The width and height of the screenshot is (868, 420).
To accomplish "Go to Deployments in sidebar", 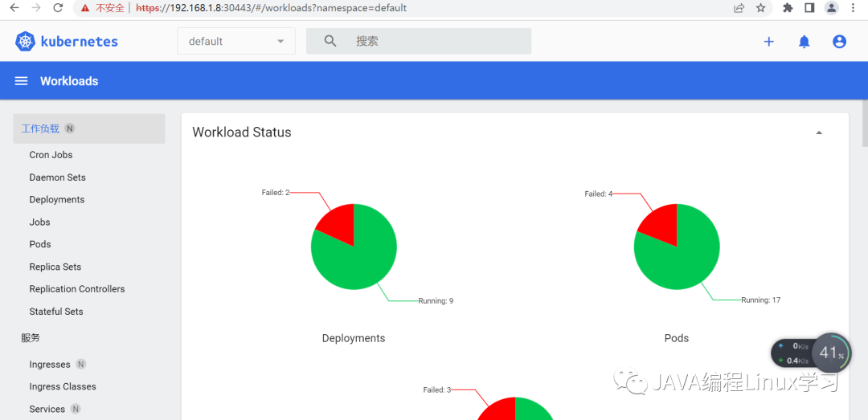I will point(57,200).
